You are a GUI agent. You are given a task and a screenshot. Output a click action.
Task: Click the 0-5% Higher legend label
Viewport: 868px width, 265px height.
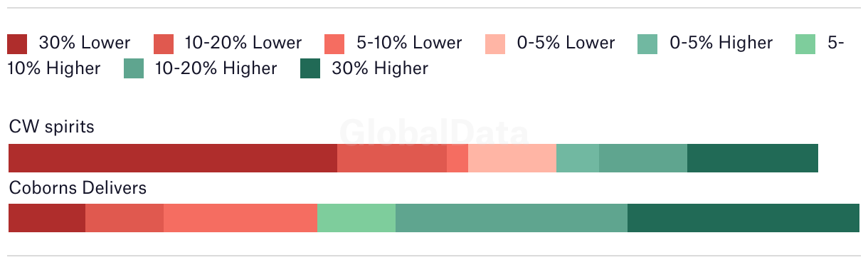pyautogui.click(x=721, y=43)
